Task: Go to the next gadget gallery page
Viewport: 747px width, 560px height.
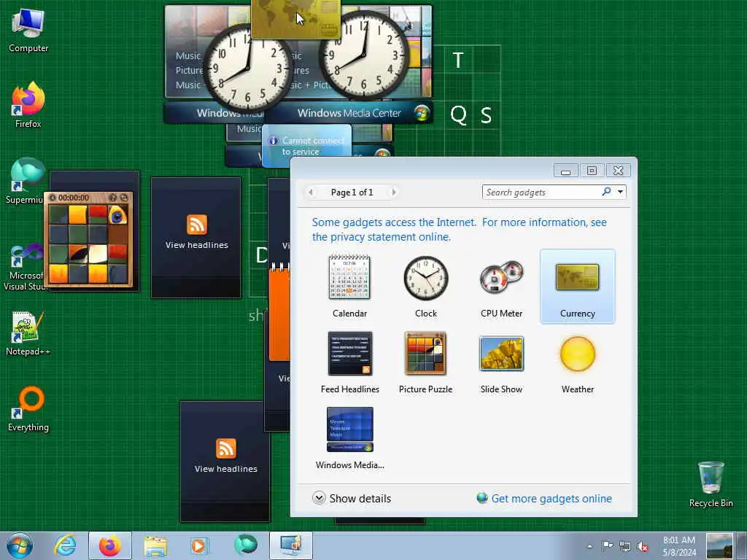Action: (x=393, y=192)
